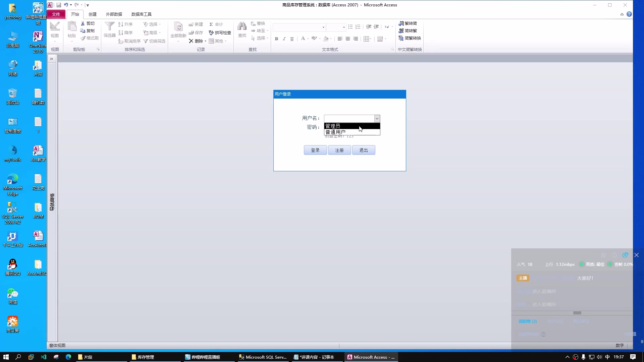Screen dimensions: 644x362
Task: Toggle Italic text formatting
Action: coord(284,39)
